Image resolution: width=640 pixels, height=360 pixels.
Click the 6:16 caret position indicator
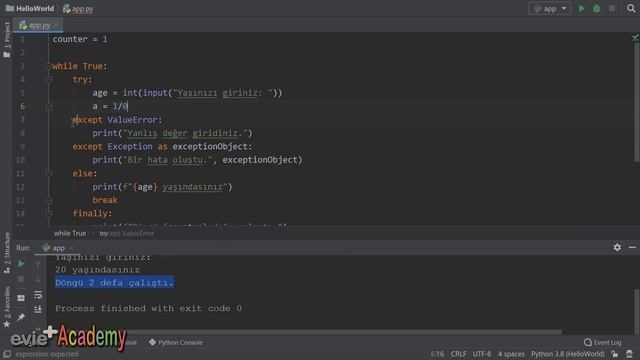437,354
